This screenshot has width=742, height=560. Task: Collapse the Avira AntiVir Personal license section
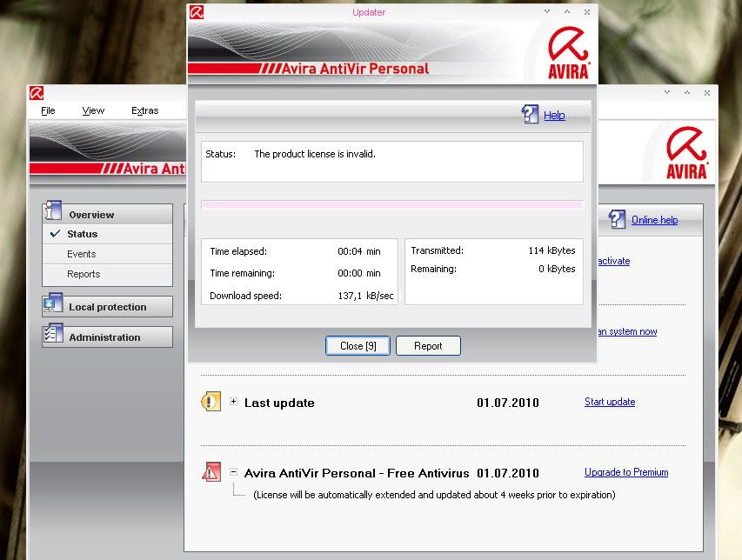233,472
